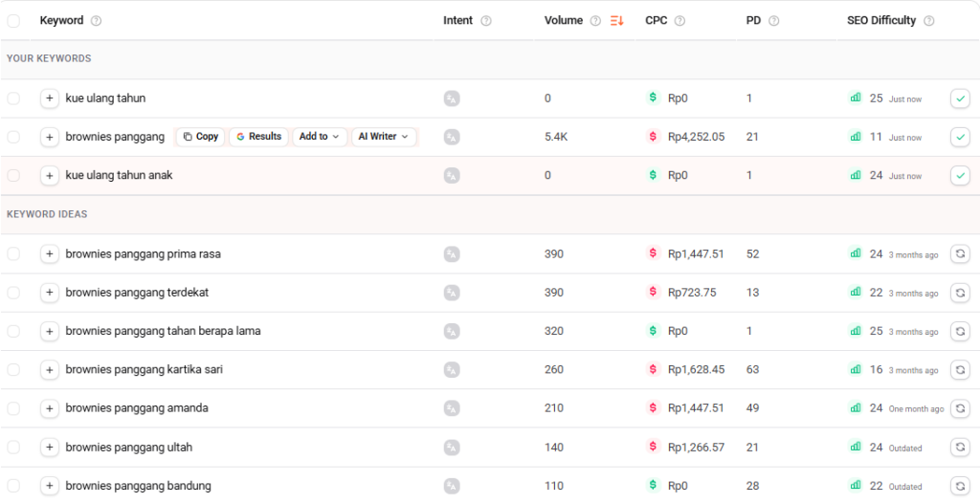Screen dimensions: 980x504
Task: Click SEO difficulty bar icon for 'brownies panggang ultah'
Action: 855,447
